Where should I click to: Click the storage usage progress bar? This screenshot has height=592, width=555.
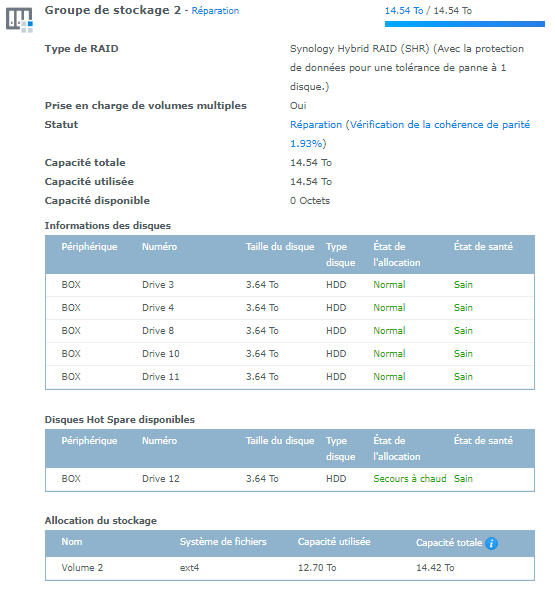tap(465, 24)
